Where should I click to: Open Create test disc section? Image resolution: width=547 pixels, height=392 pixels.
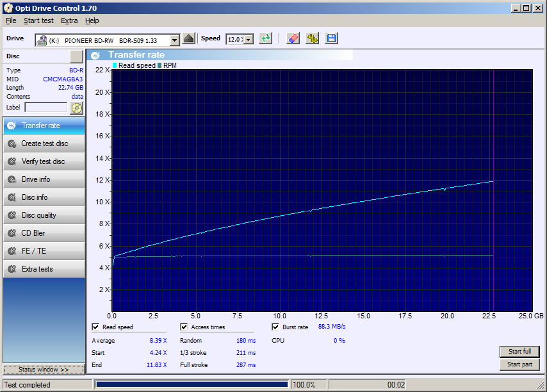[x=44, y=143]
